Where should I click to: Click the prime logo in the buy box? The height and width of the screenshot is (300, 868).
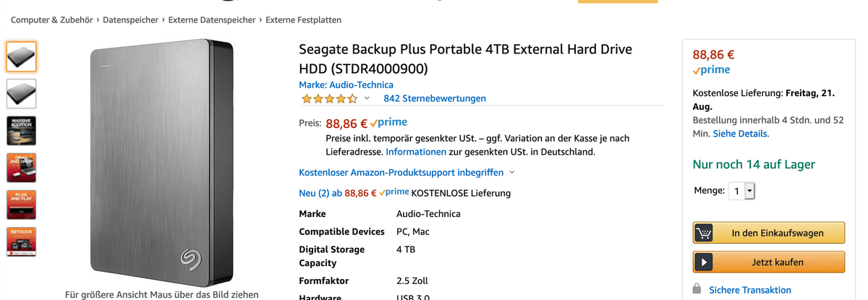tap(711, 70)
